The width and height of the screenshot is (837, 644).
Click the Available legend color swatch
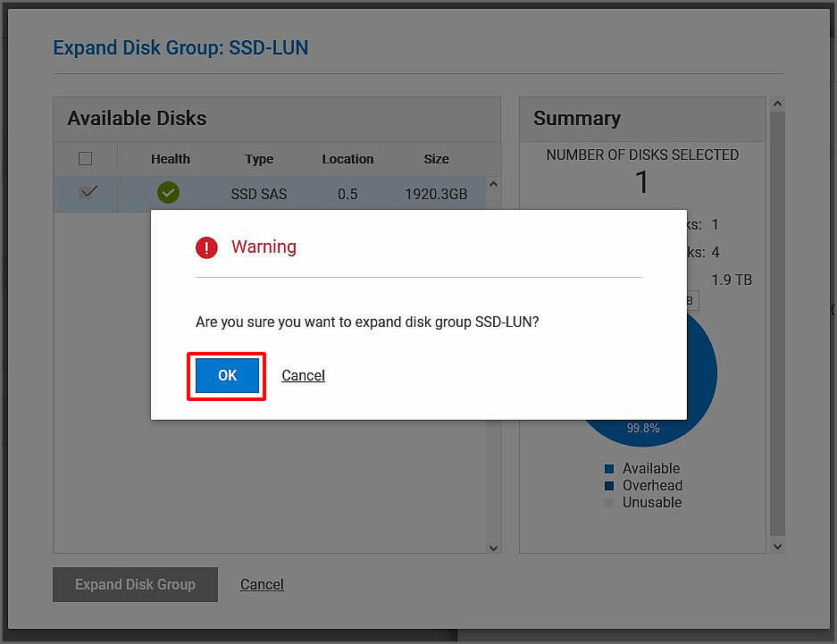(609, 469)
